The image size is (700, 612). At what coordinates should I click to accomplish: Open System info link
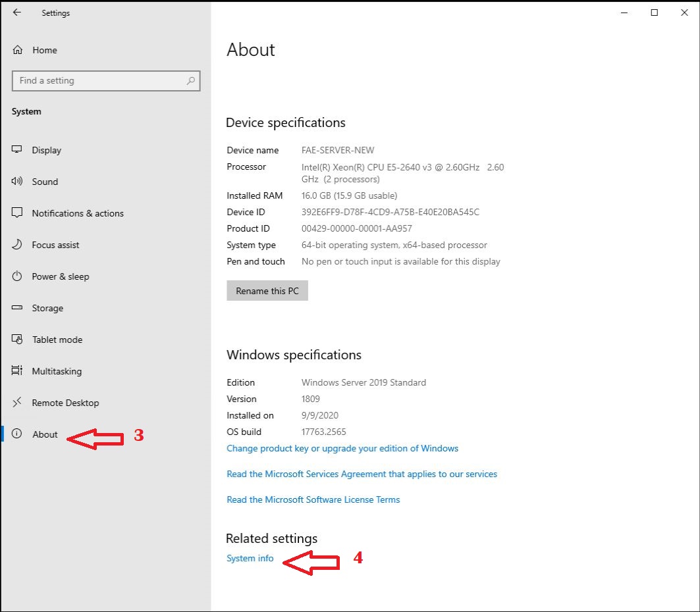(250, 559)
